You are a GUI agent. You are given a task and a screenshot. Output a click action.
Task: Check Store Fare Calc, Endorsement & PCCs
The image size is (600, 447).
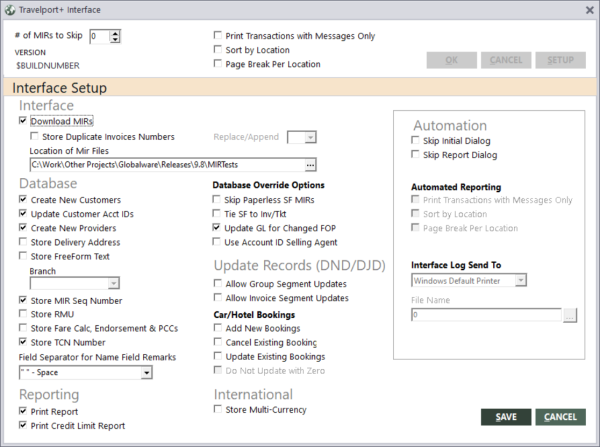click(x=23, y=328)
